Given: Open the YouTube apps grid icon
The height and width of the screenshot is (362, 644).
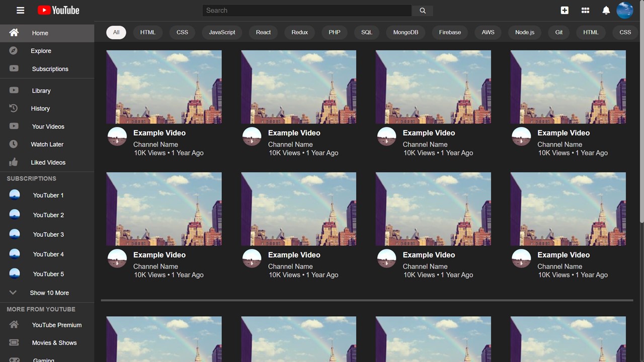Looking at the screenshot, I should click(x=585, y=10).
